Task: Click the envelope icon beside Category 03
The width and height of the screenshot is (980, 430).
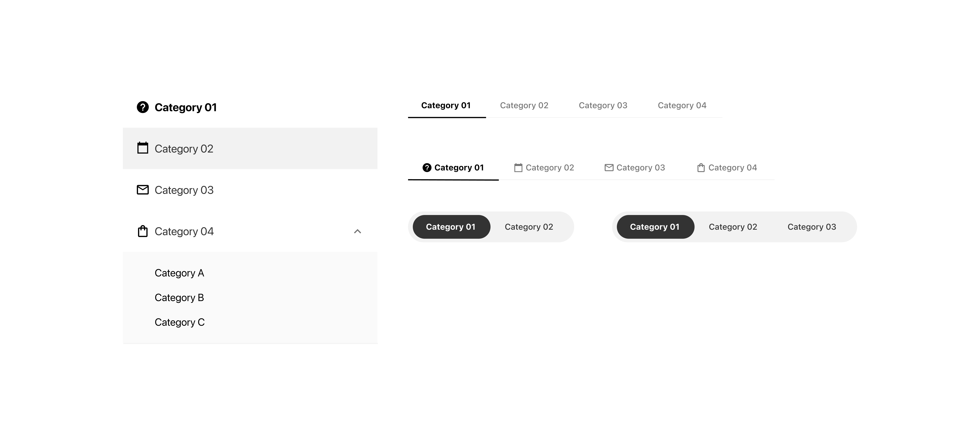Action: [x=143, y=190]
